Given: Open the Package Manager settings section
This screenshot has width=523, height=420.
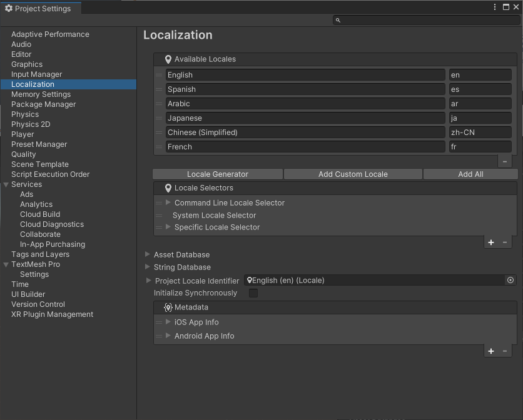Looking at the screenshot, I should tap(43, 104).
